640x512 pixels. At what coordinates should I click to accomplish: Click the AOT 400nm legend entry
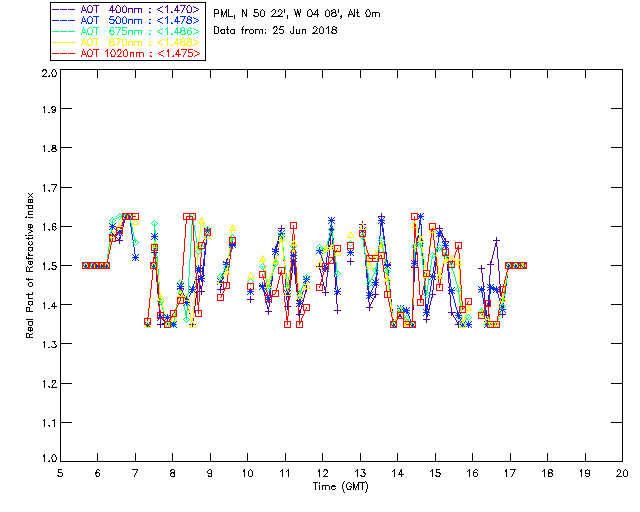126,9
